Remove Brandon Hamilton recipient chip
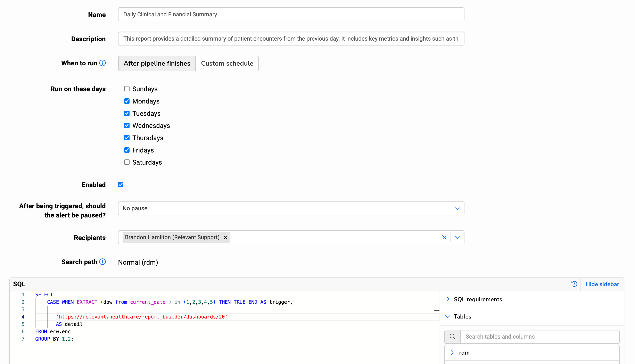The height and width of the screenshot is (364, 635). [225, 237]
